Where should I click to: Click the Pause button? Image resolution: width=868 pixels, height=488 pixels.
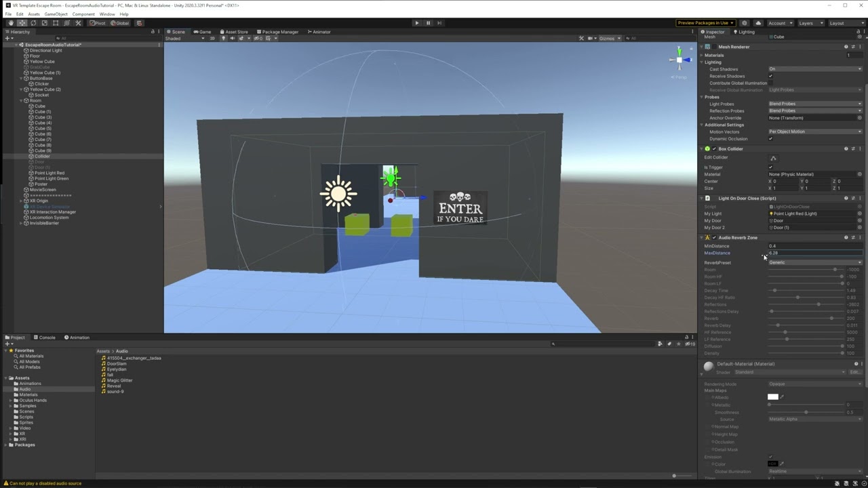click(428, 23)
